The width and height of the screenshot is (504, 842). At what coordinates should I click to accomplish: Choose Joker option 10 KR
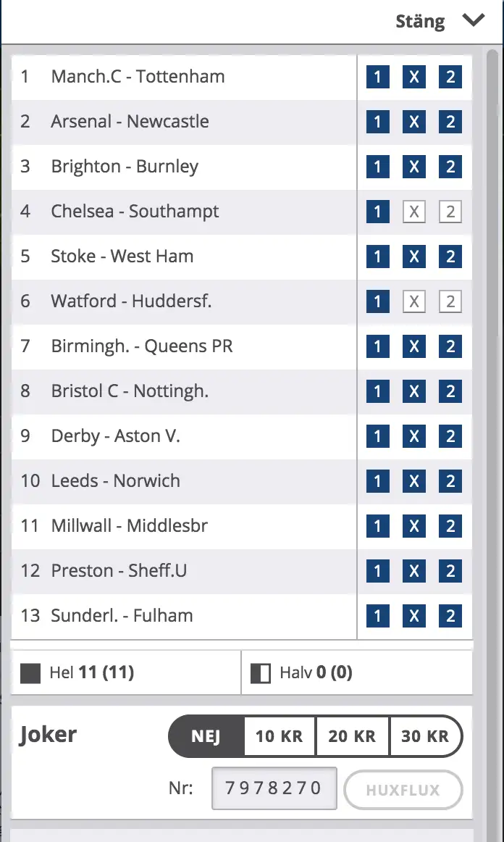tap(279, 735)
